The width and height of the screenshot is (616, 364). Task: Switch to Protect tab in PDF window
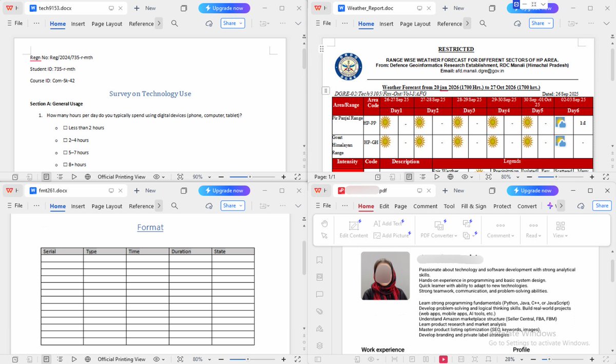coord(502,206)
